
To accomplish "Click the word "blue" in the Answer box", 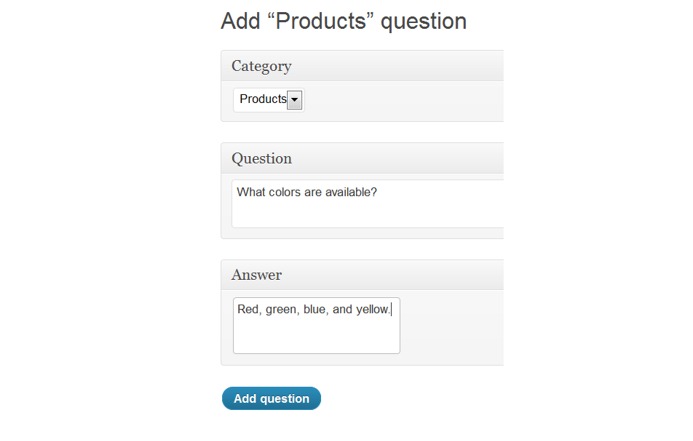I will tap(315, 310).
